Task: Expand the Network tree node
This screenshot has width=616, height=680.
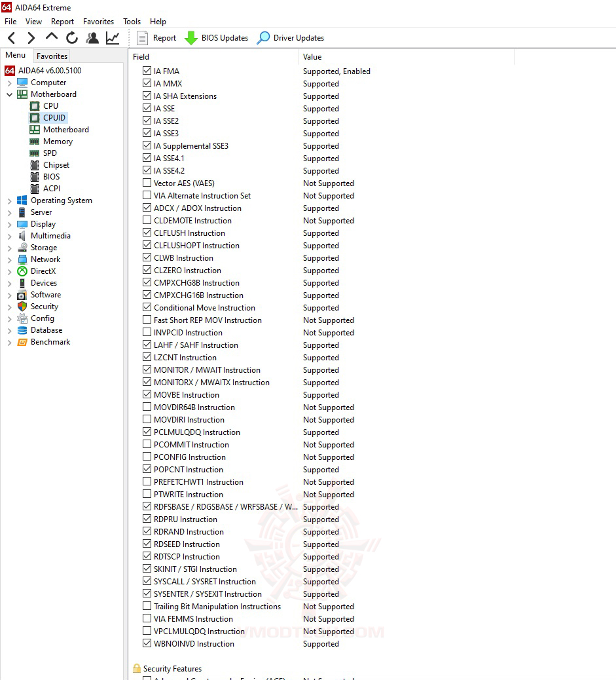Action: [x=10, y=260]
